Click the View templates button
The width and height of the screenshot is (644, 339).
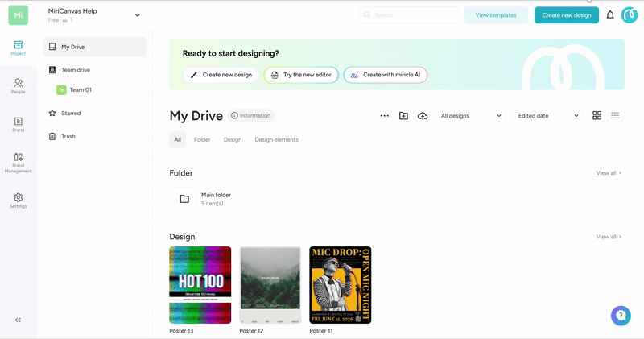pos(496,15)
